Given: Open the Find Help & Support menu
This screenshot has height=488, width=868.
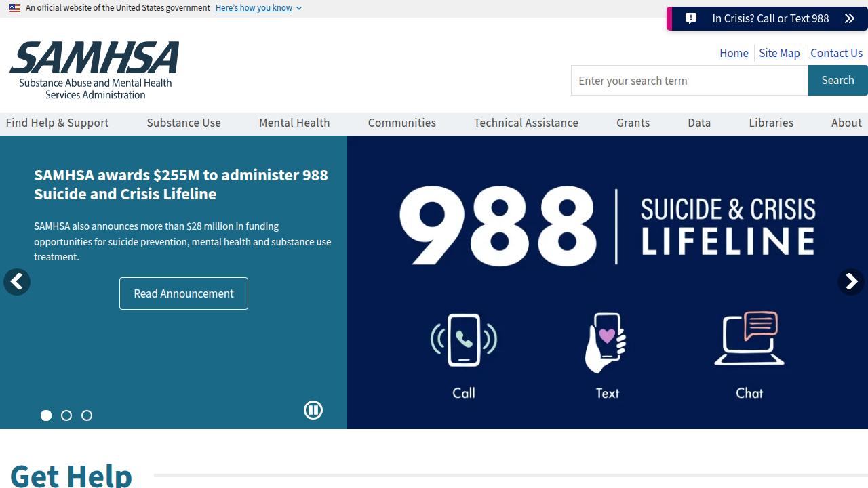Looking at the screenshot, I should (58, 123).
